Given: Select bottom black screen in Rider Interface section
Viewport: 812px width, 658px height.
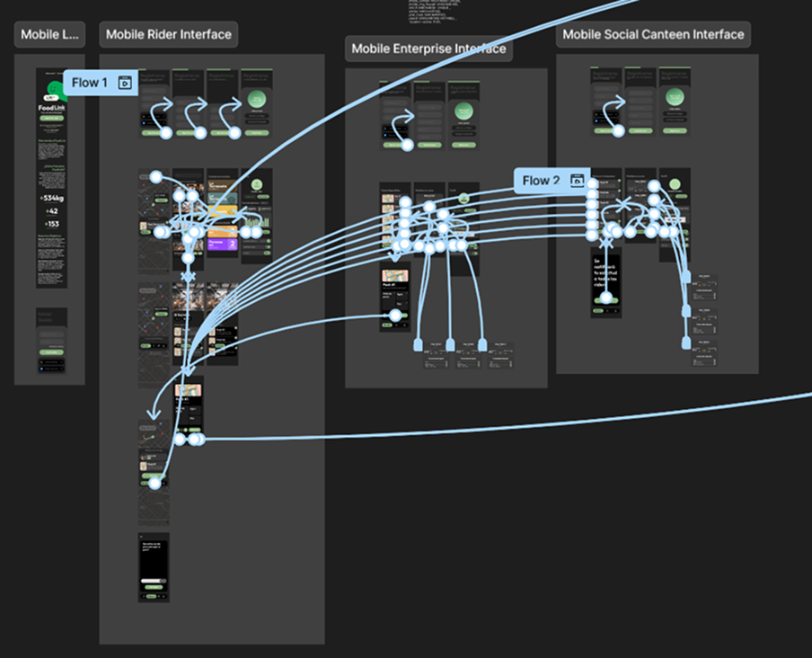Looking at the screenshot, I should 154,570.
